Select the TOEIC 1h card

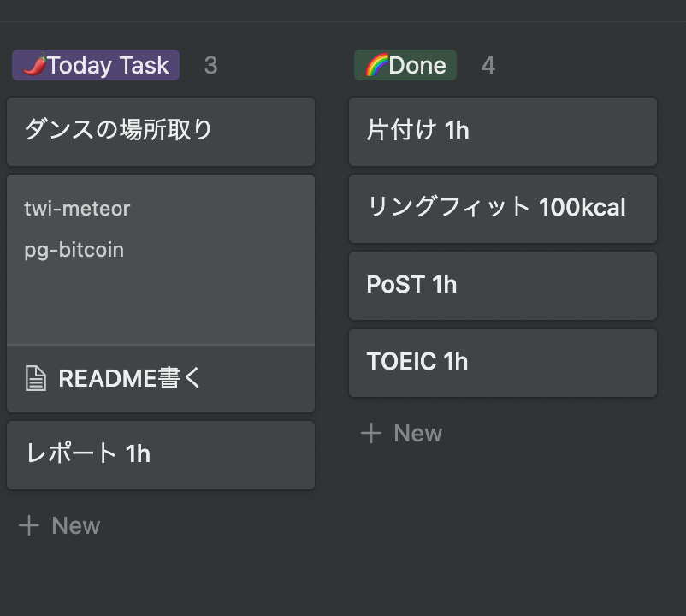click(503, 362)
